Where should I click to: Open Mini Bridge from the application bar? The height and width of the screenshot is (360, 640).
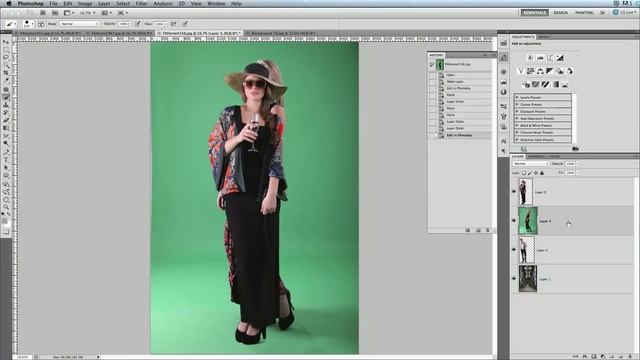(55, 13)
